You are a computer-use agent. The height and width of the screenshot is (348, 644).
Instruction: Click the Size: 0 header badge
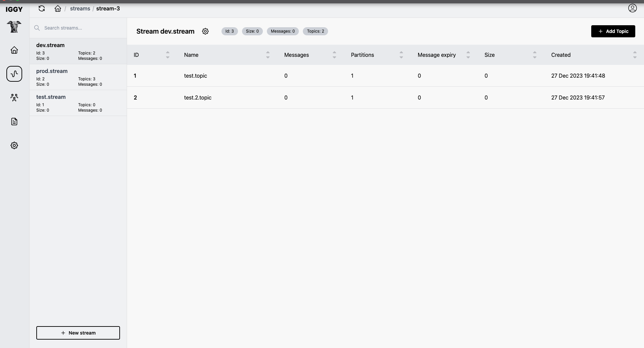coord(252,31)
